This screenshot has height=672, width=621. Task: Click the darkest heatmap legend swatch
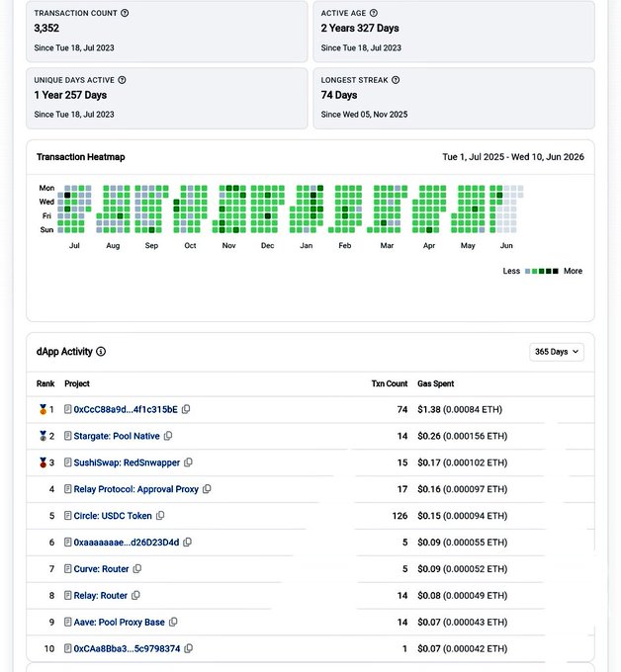(556, 271)
